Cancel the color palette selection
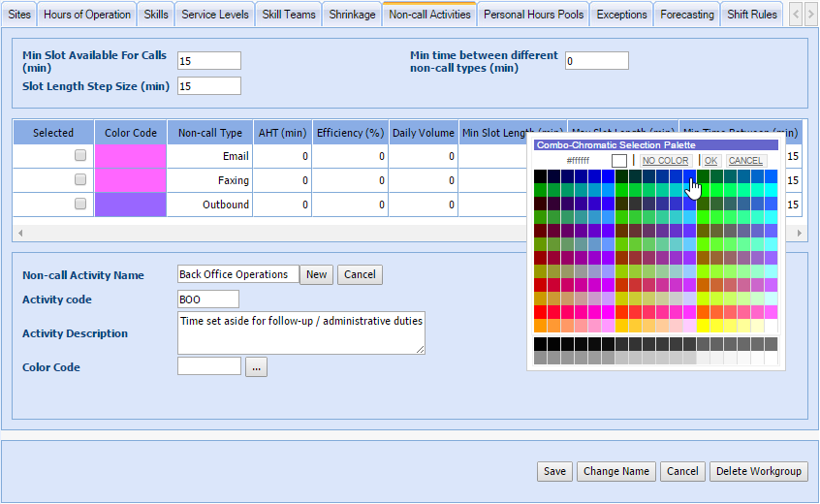Image resolution: width=820 pixels, height=504 pixels. pyautogui.click(x=745, y=161)
